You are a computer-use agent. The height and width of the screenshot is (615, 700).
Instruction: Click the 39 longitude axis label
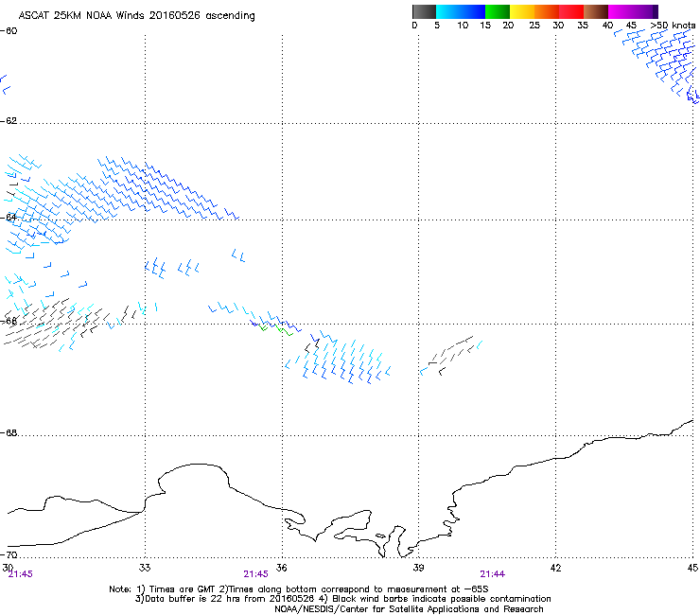(418, 568)
